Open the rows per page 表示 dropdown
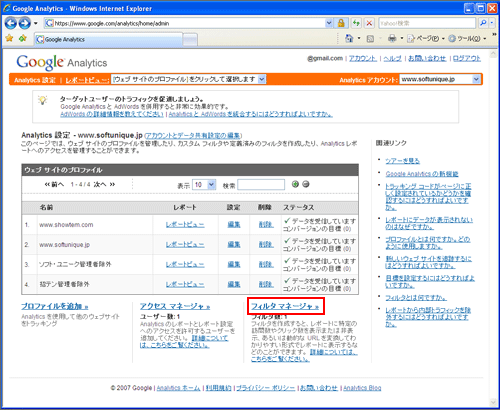 click(x=204, y=185)
